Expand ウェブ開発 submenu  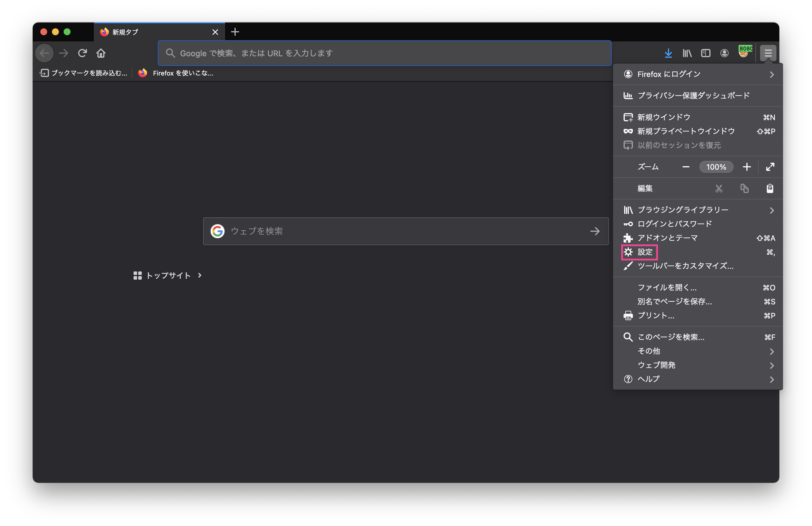click(x=698, y=365)
